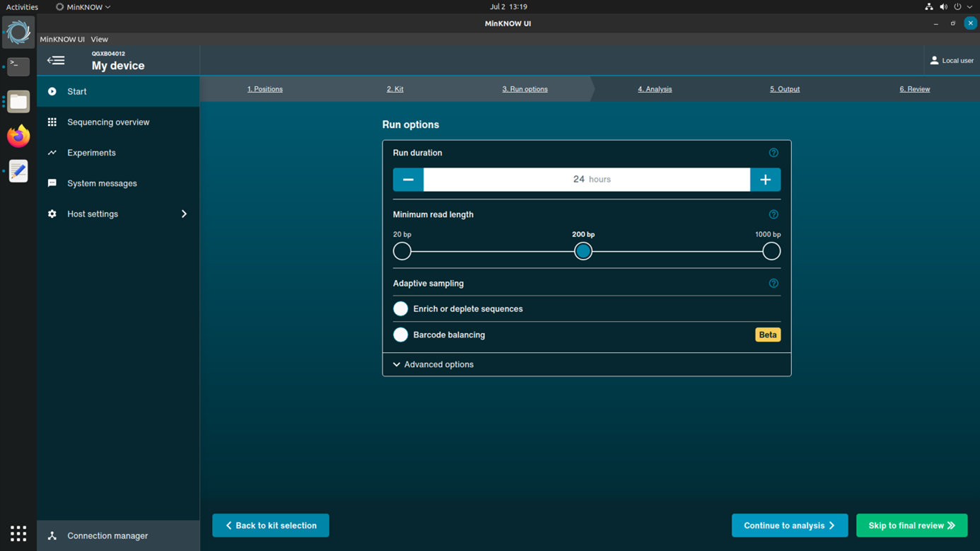Collapse the sidebar with the menu arrow icon
Screen dimensions: 980x551
(56, 61)
